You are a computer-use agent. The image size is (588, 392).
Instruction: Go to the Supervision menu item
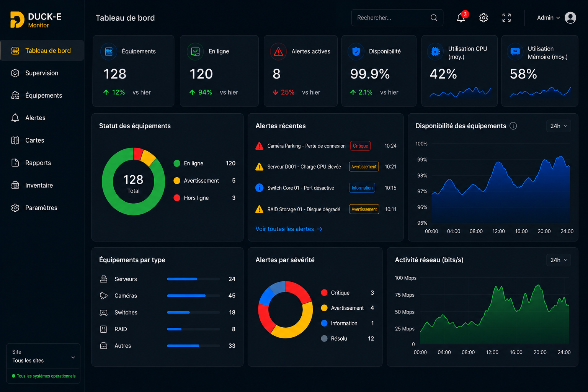coord(42,73)
